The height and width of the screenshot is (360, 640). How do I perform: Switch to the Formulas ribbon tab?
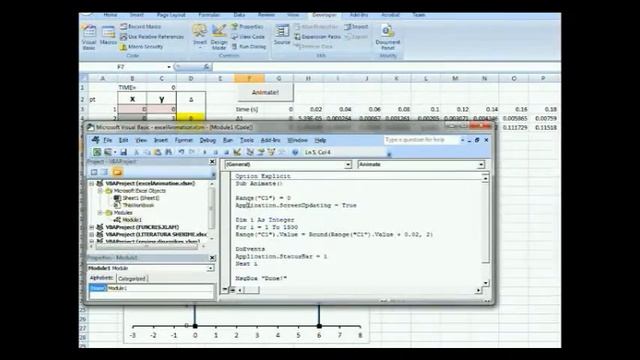(x=209, y=15)
